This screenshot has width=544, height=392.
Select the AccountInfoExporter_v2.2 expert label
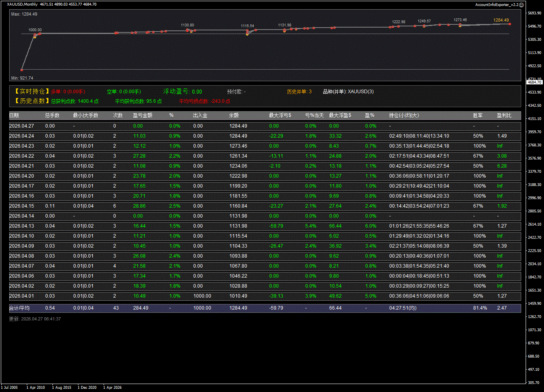point(497,4)
